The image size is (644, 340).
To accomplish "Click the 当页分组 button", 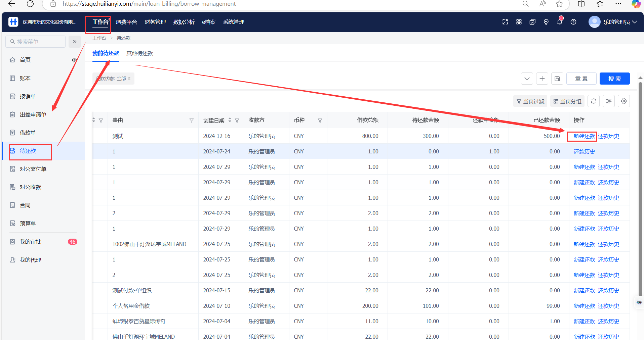I will pos(567,101).
